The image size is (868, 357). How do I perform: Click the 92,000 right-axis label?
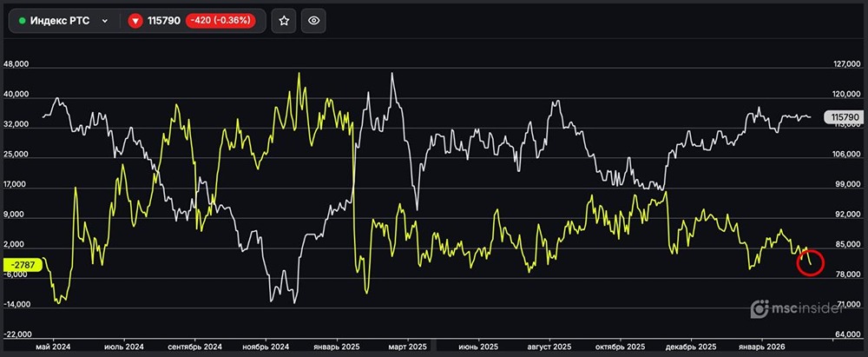click(849, 215)
